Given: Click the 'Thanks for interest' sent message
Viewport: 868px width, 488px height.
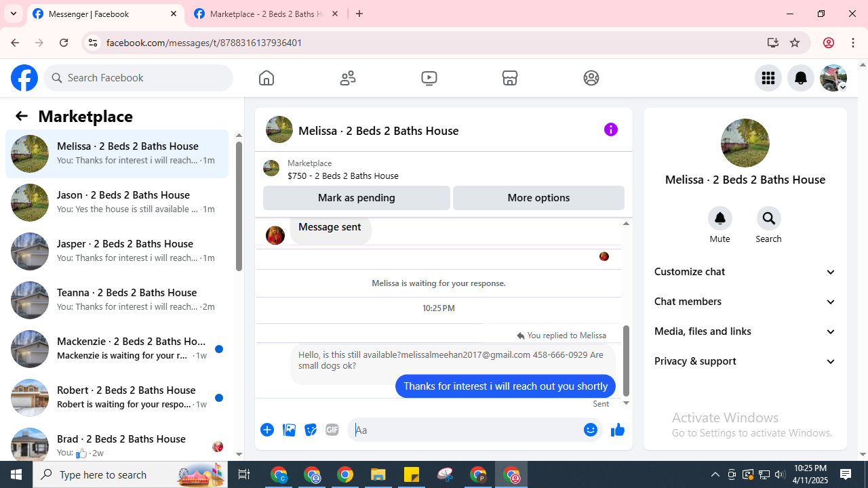Looking at the screenshot, I should click(x=505, y=386).
